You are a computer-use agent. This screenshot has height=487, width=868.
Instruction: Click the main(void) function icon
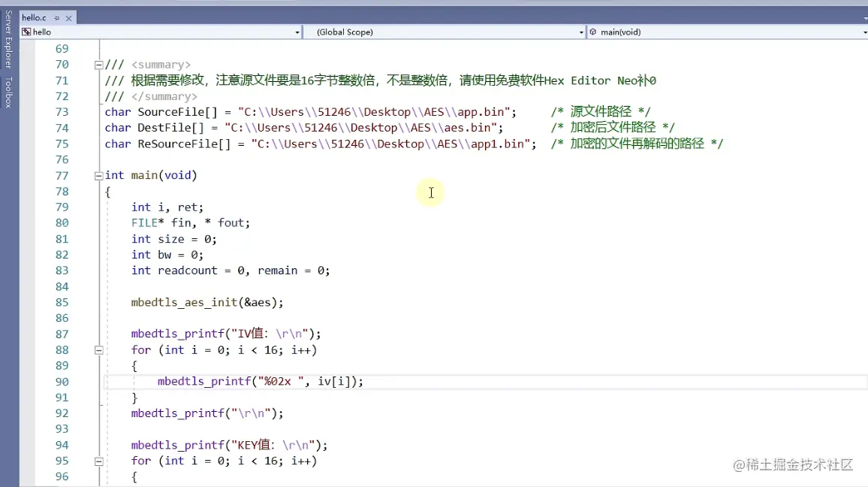pyautogui.click(x=593, y=32)
